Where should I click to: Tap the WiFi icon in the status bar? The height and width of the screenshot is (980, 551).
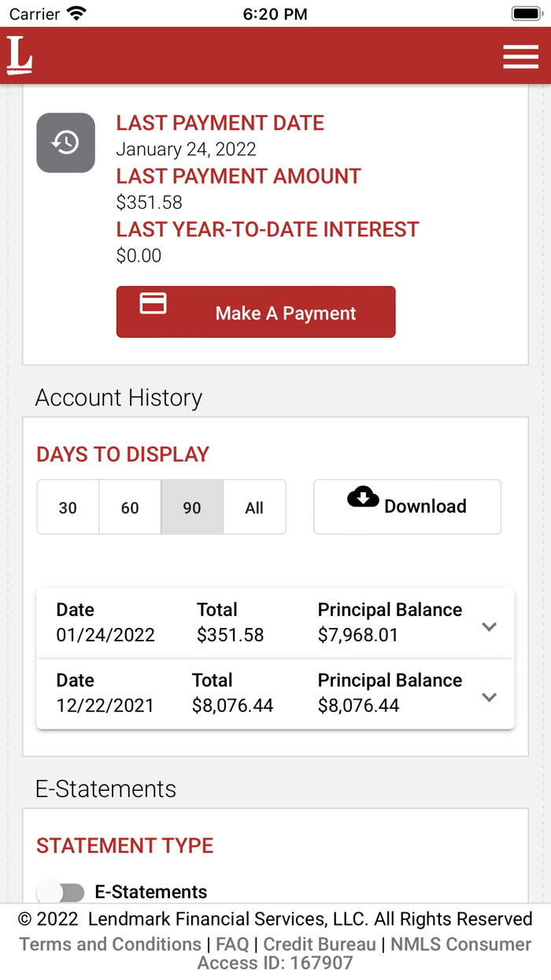[x=75, y=12]
